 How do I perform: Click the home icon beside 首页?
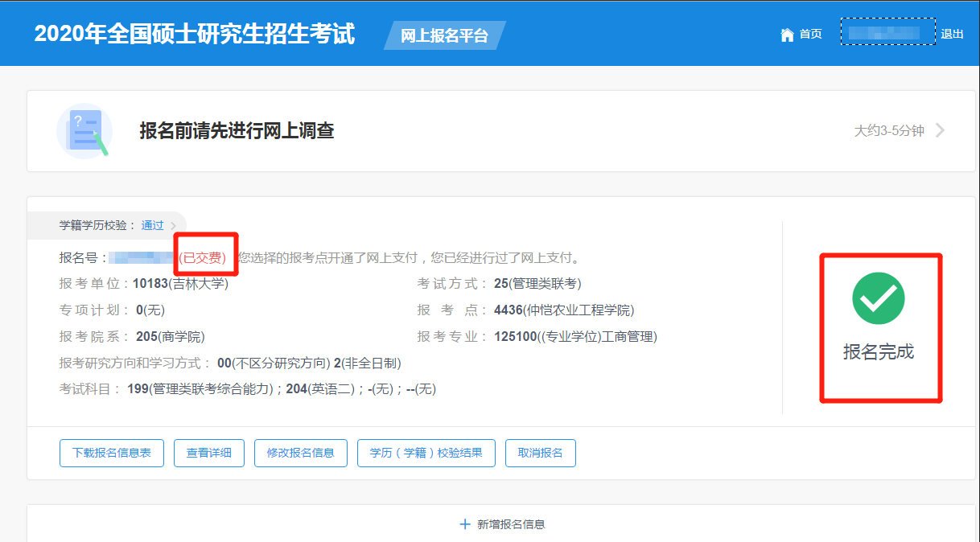(x=786, y=34)
